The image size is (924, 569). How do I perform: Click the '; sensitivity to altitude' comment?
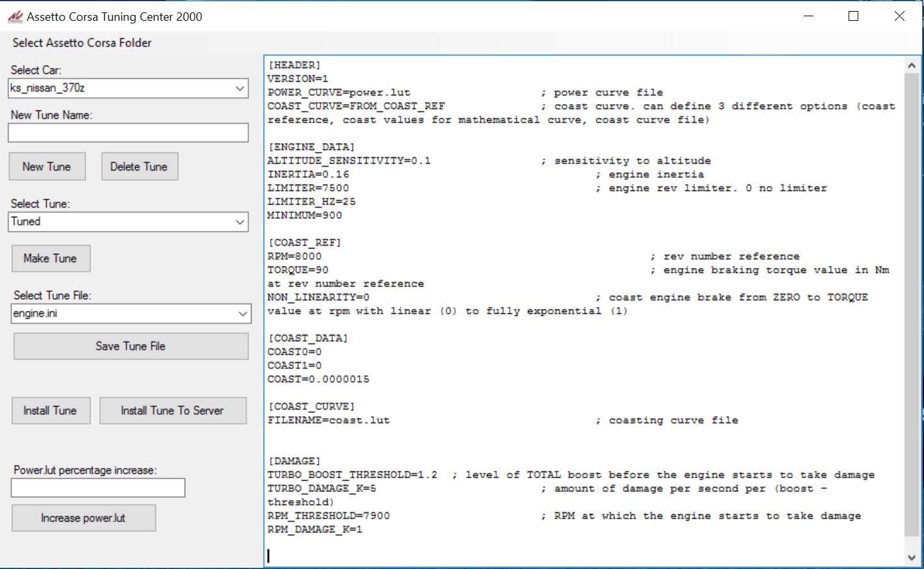tap(626, 161)
